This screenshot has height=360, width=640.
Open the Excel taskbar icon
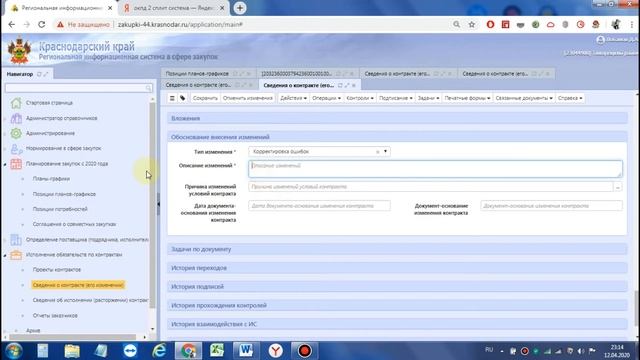point(217,351)
